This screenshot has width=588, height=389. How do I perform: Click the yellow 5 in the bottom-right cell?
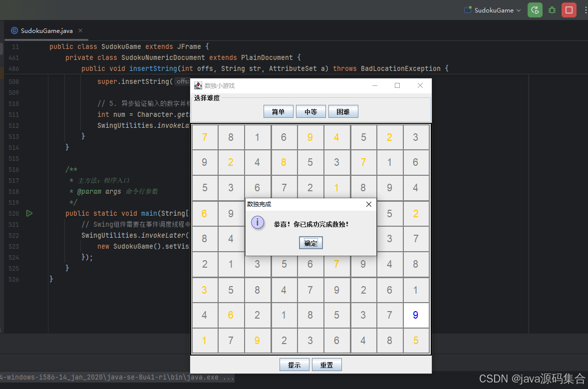(x=415, y=340)
